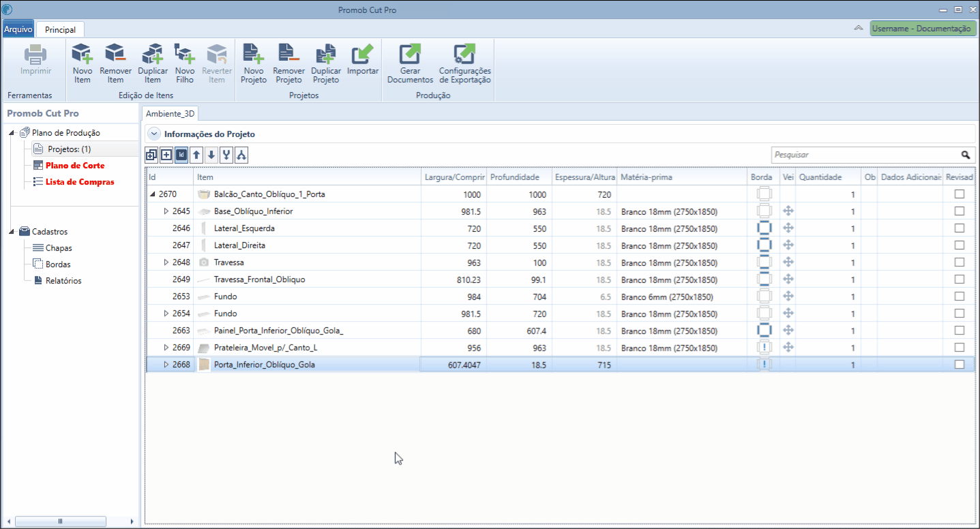
Task: Select the Ambiente_3D tab
Action: [170, 114]
